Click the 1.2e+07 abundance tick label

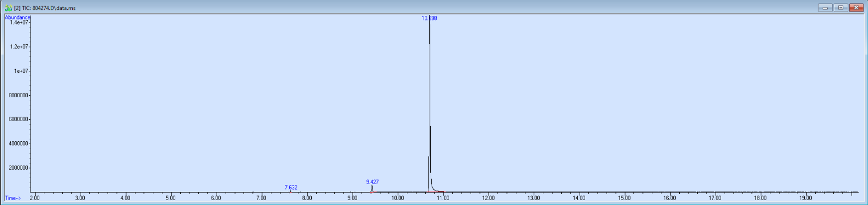(19, 47)
